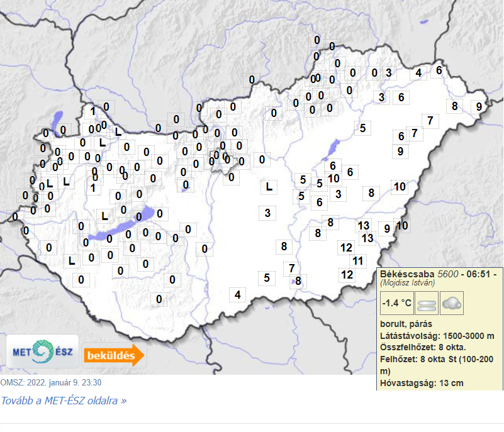Click the OMSZ 2022. január 9. timestamp
The image size is (504, 432).
[x=51, y=382]
